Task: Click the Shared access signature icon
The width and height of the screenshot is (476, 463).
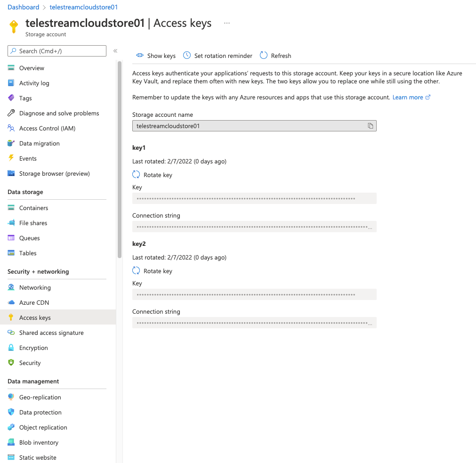Action: (11, 333)
